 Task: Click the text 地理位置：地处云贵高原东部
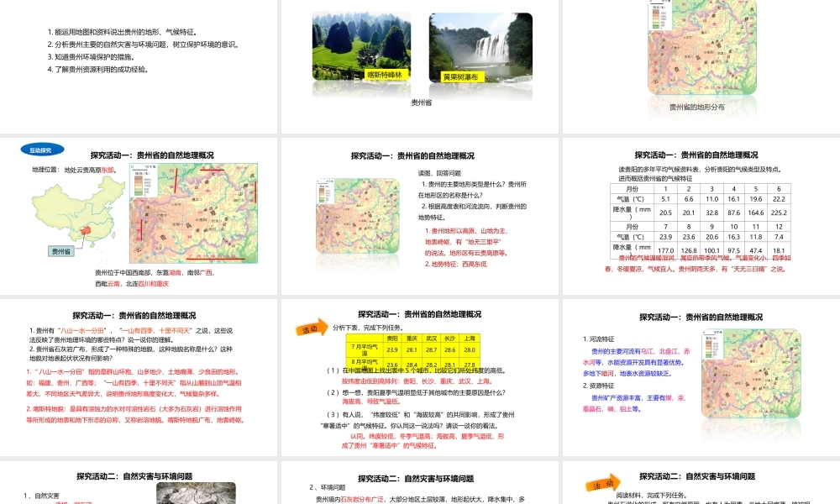[x=73, y=170]
